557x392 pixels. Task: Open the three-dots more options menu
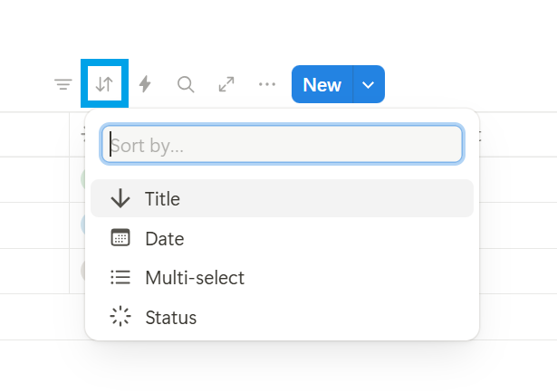(267, 85)
